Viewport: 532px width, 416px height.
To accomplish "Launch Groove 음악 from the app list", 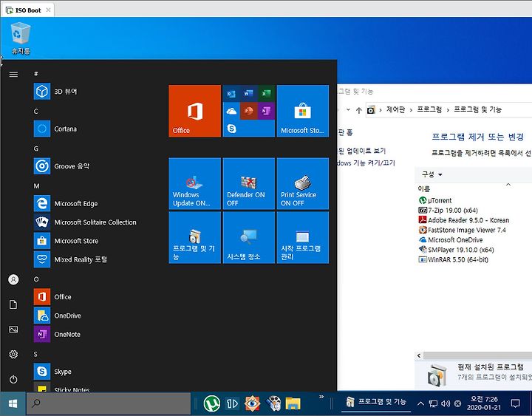I will [61, 166].
